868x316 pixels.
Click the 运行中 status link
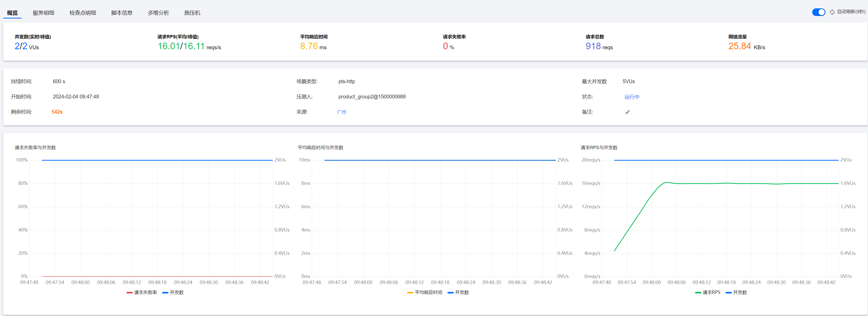[x=631, y=97]
